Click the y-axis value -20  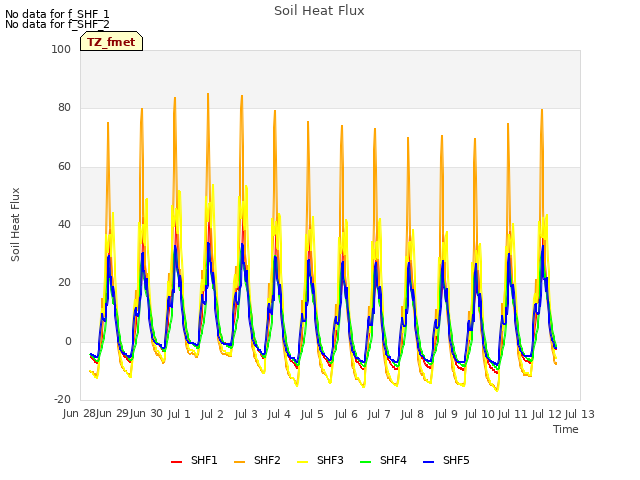pos(62,399)
